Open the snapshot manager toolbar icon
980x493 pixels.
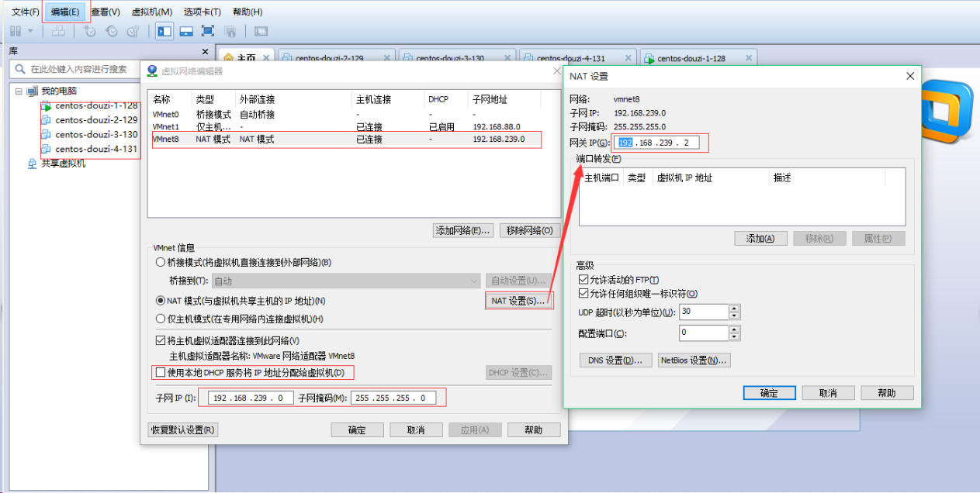[x=133, y=31]
